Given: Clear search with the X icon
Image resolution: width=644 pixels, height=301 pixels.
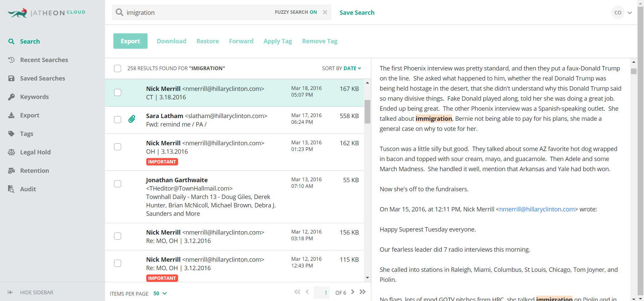Looking at the screenshot, I should (x=325, y=12).
